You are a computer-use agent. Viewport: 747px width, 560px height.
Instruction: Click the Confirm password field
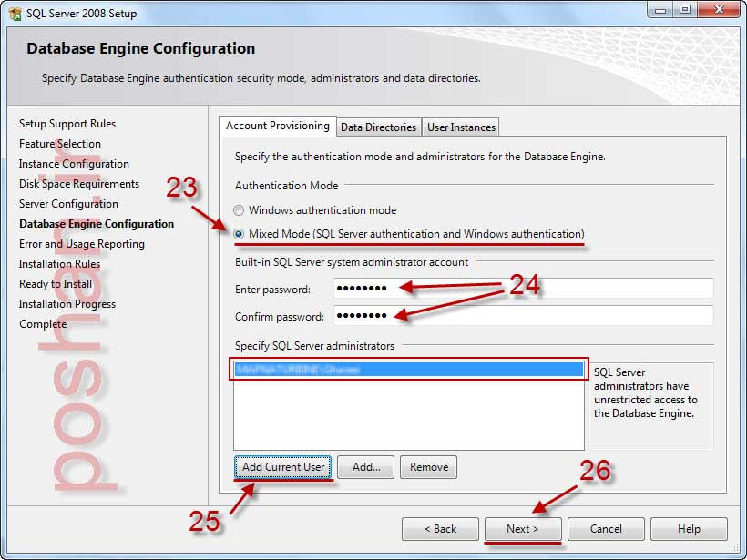point(522,317)
